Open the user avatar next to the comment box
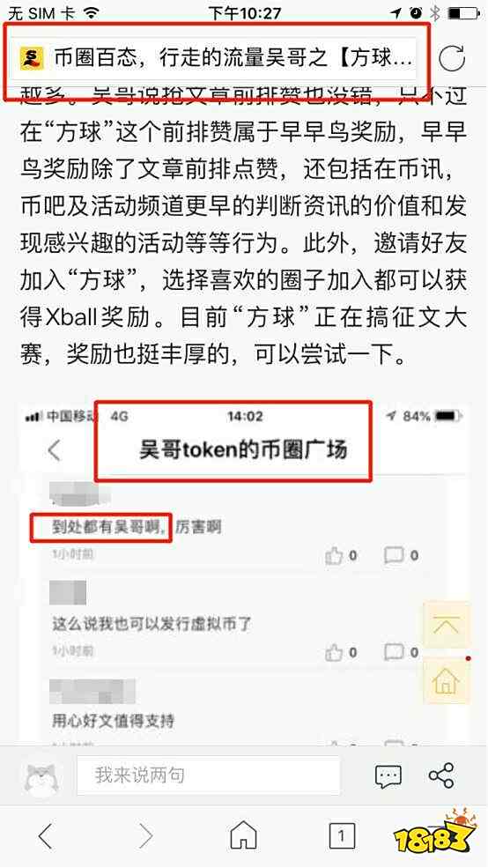Image resolution: width=488 pixels, height=868 pixels. pyautogui.click(x=42, y=775)
